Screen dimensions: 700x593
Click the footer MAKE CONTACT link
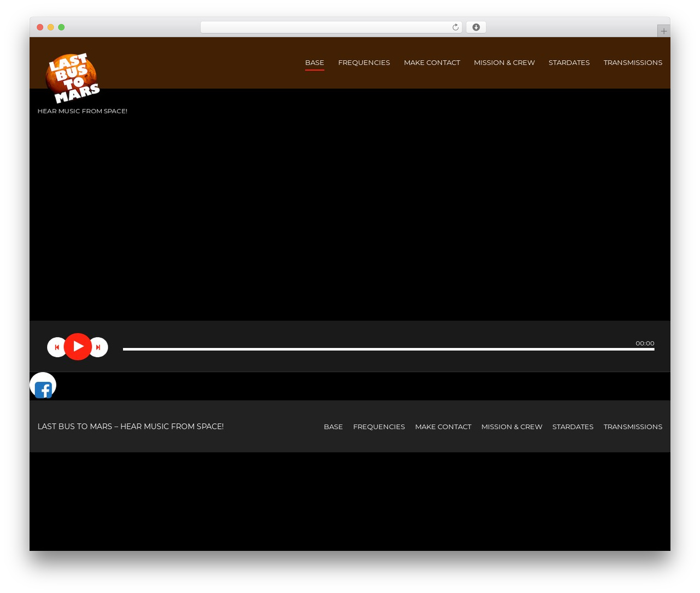[443, 427]
